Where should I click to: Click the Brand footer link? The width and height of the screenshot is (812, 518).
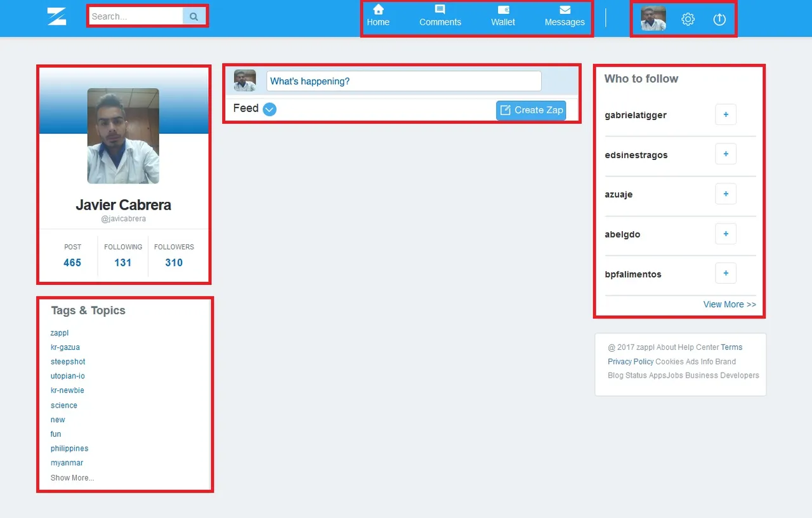click(x=726, y=362)
